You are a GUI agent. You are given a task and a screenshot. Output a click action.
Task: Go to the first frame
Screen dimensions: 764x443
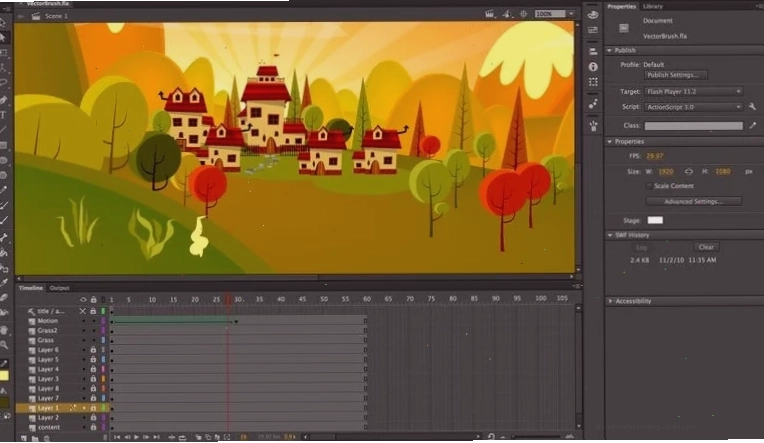(x=117, y=437)
